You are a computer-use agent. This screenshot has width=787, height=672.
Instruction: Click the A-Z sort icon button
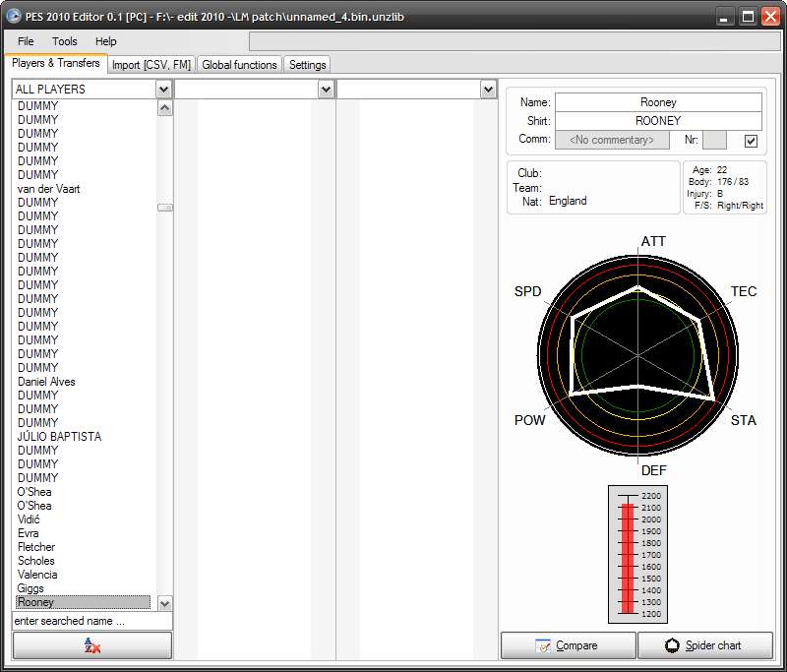91,645
